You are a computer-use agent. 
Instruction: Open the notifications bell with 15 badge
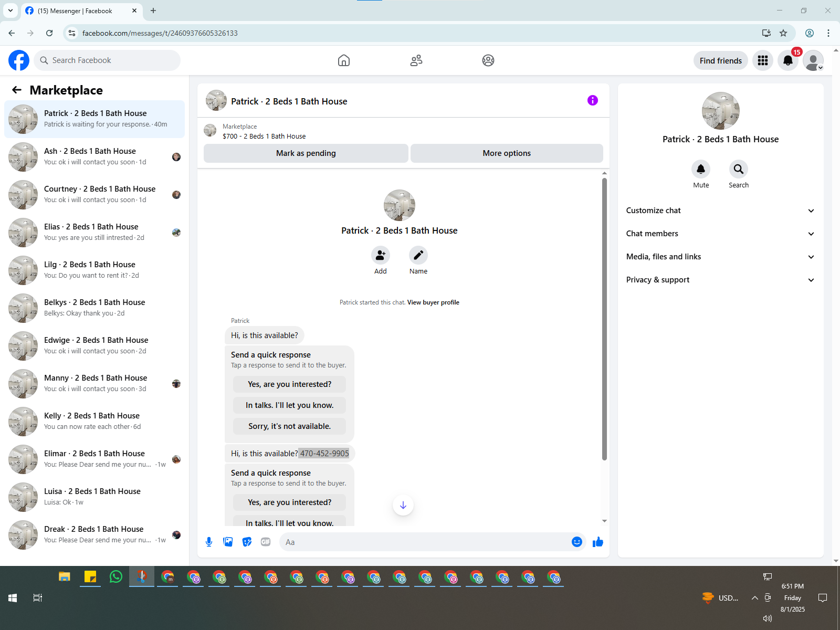[x=788, y=60]
